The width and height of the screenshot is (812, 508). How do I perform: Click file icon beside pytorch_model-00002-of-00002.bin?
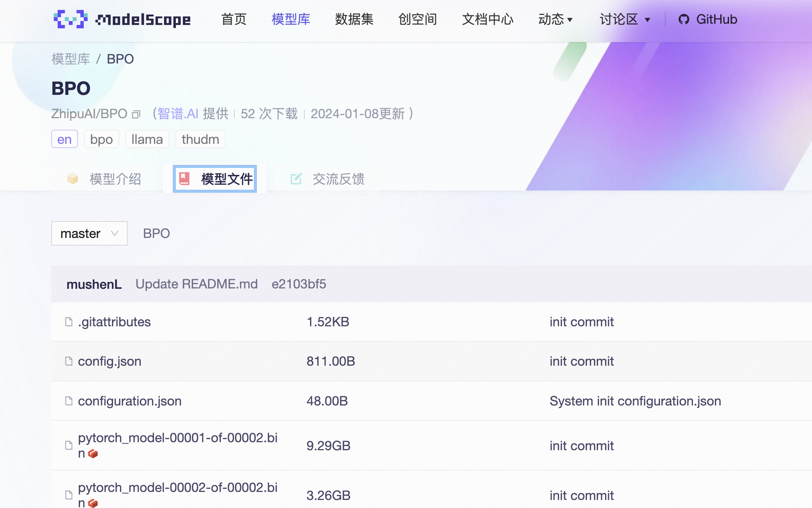(x=69, y=495)
